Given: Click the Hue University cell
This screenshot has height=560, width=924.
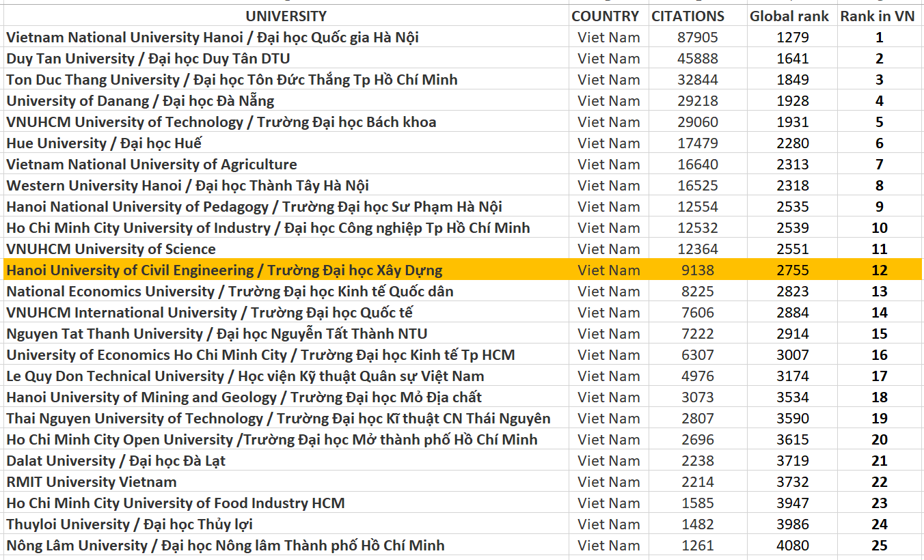Looking at the screenshot, I should pyautogui.click(x=286, y=143).
